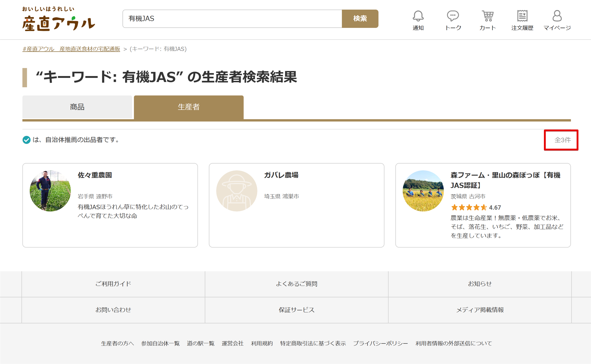Follow the 特定商取引法に基づく表示 footer link
This screenshot has height=364, width=591.
(x=313, y=343)
